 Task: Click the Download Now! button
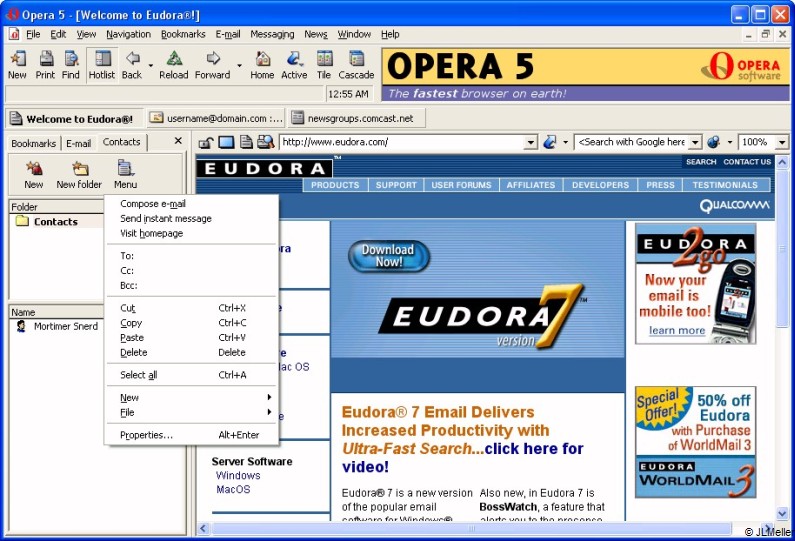click(388, 256)
